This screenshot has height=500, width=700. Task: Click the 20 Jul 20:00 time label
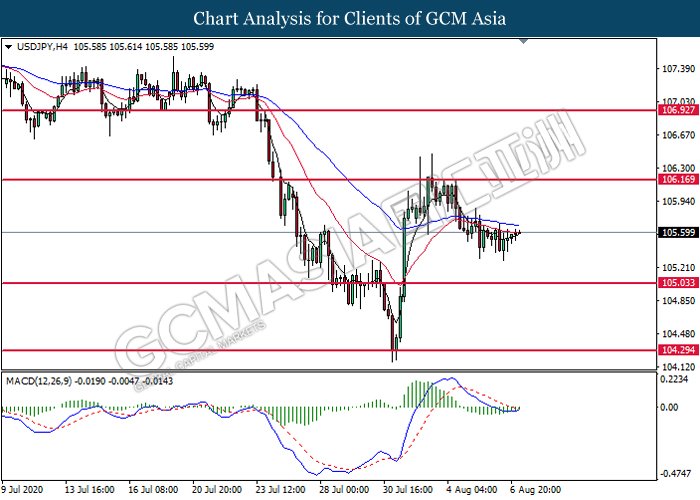point(217,490)
